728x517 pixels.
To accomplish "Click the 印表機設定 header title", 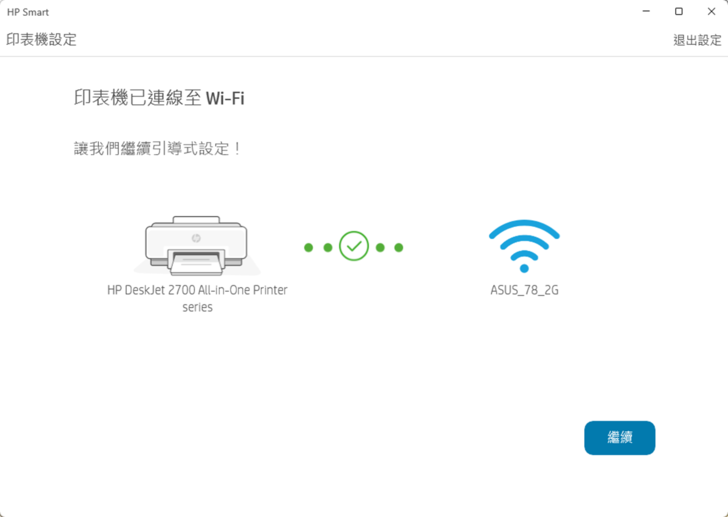I will [41, 40].
